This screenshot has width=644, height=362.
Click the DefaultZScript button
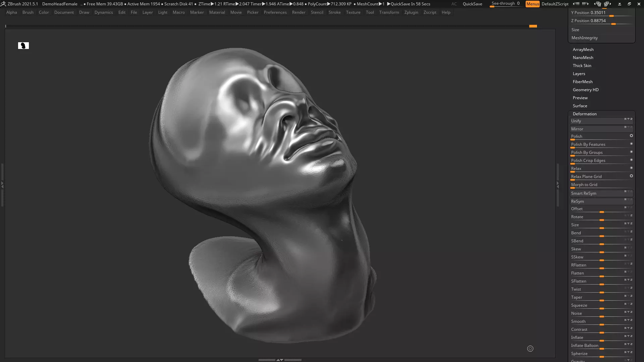[555, 4]
